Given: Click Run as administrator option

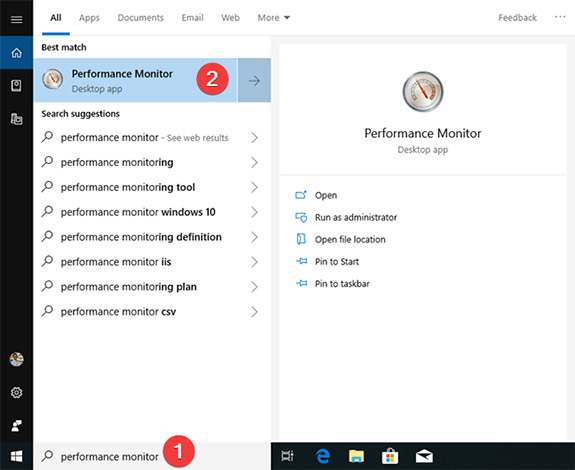Looking at the screenshot, I should click(x=346, y=217).
